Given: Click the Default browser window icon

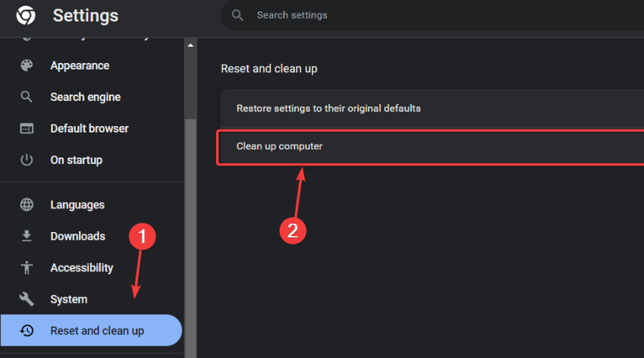Looking at the screenshot, I should coord(26,129).
